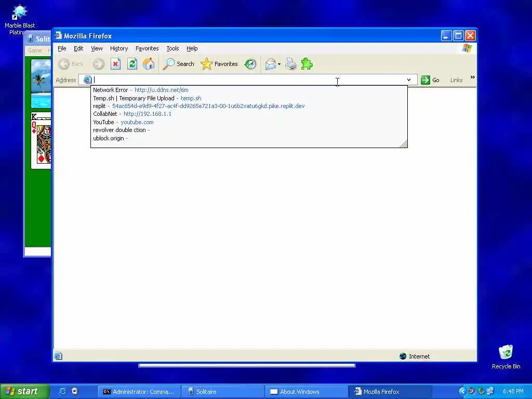Open the Edit menu
The height and width of the screenshot is (399, 532).
click(78, 48)
